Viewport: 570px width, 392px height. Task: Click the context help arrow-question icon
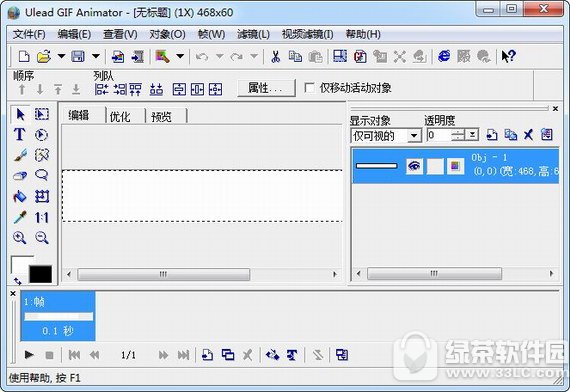[x=508, y=56]
